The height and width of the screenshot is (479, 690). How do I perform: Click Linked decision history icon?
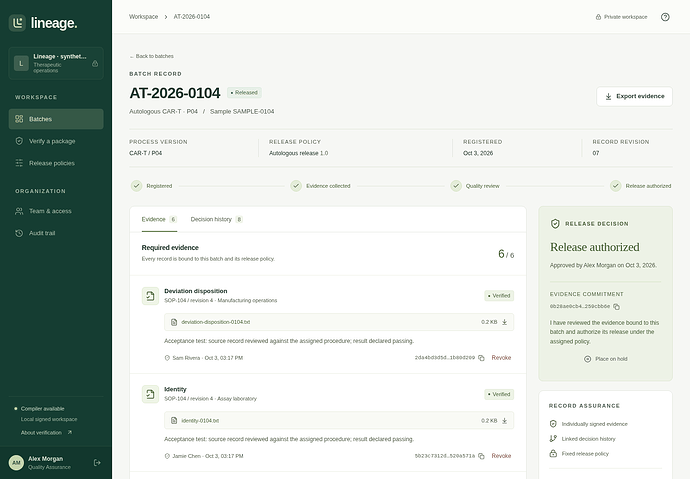click(553, 439)
